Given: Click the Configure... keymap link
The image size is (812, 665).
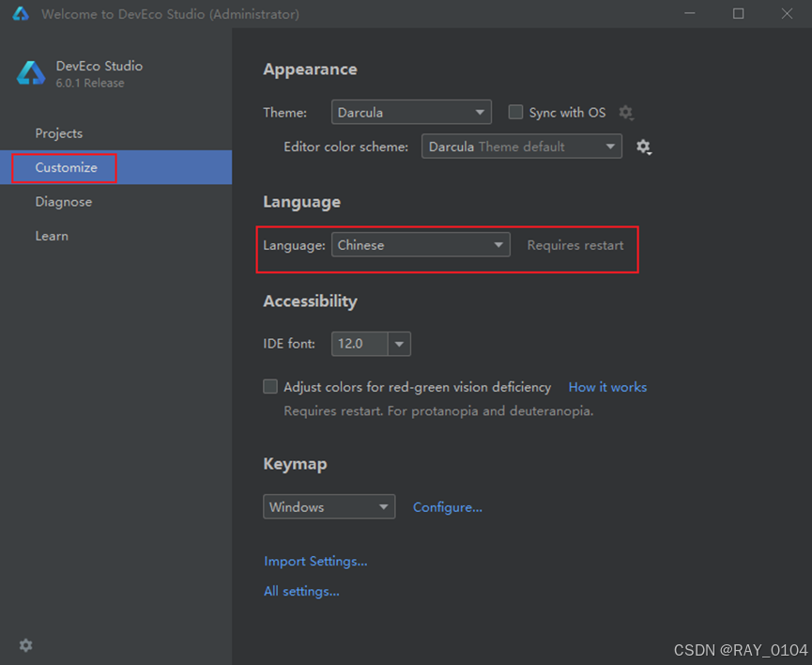Looking at the screenshot, I should coord(448,507).
